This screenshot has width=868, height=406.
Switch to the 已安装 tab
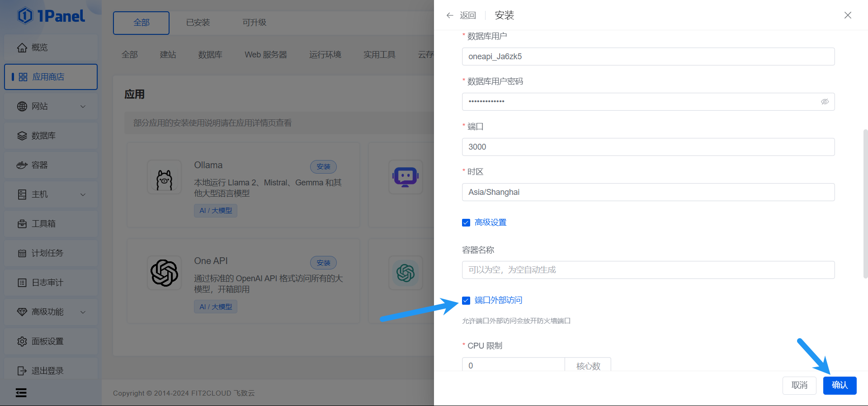coord(198,23)
